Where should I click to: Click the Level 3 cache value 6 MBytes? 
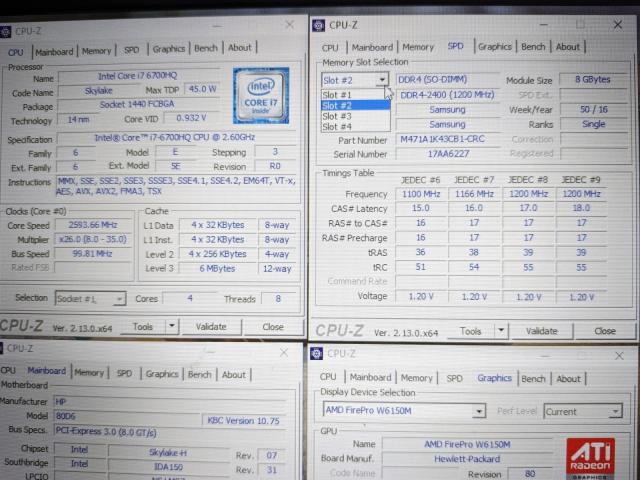tap(217, 269)
